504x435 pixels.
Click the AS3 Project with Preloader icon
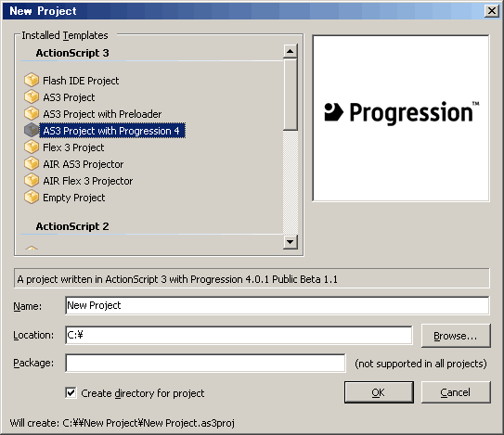tap(32, 114)
